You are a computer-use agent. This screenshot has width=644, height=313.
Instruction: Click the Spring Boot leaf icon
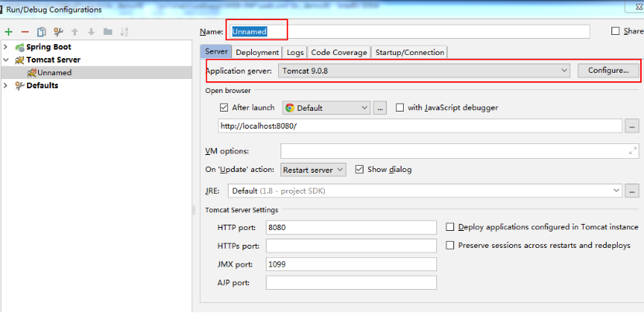[x=19, y=47]
